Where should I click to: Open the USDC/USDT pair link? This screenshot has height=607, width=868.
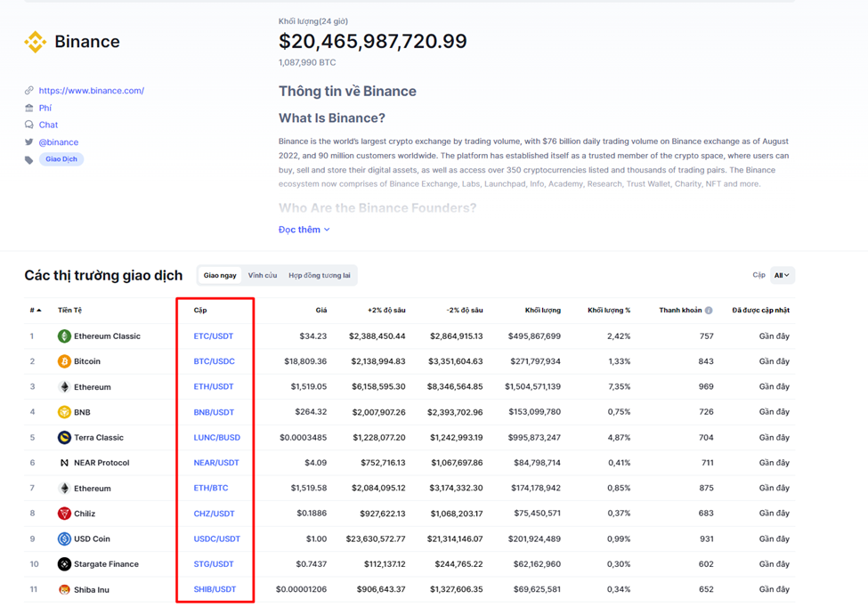217,539
